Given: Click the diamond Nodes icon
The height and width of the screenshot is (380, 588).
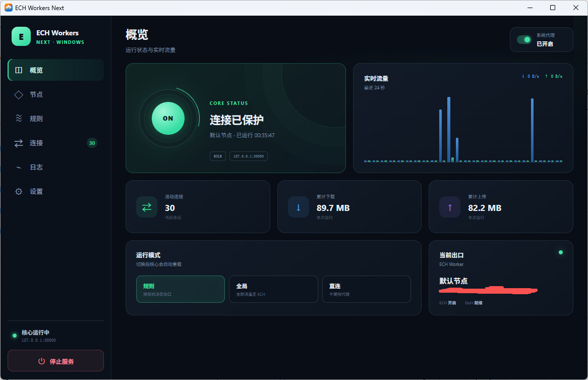Looking at the screenshot, I should 19,94.
